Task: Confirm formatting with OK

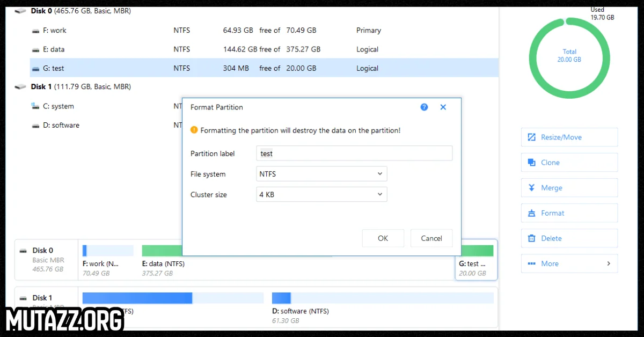Action: (383, 238)
